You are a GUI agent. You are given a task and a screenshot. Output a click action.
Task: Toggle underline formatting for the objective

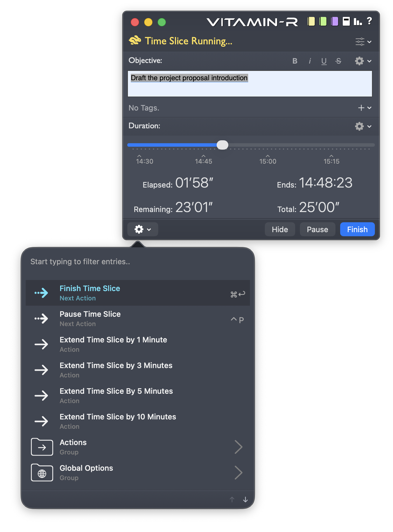(x=324, y=61)
